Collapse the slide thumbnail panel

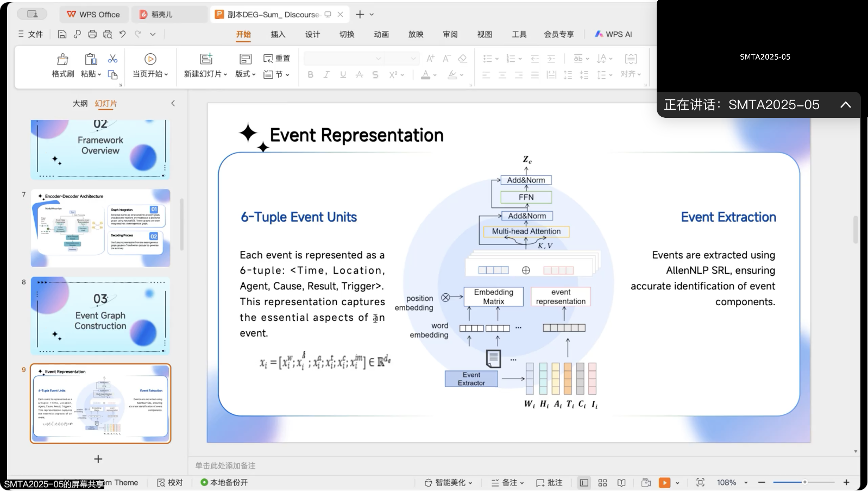173,103
